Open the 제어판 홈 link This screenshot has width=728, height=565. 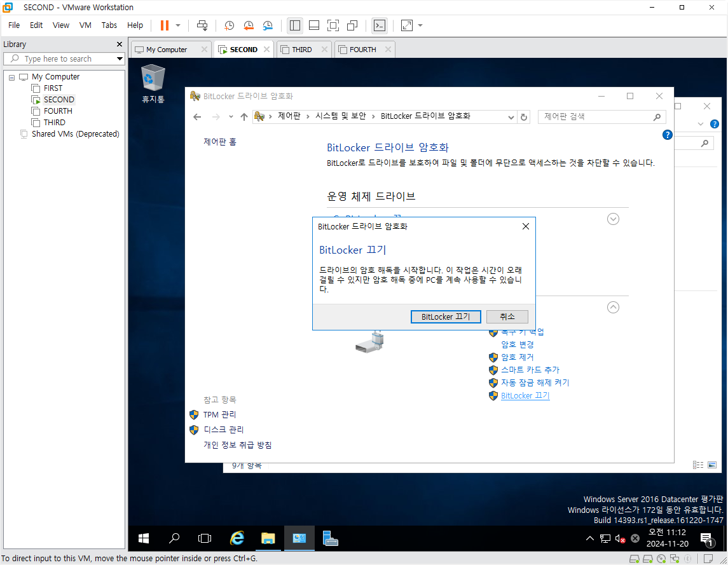pyautogui.click(x=220, y=142)
